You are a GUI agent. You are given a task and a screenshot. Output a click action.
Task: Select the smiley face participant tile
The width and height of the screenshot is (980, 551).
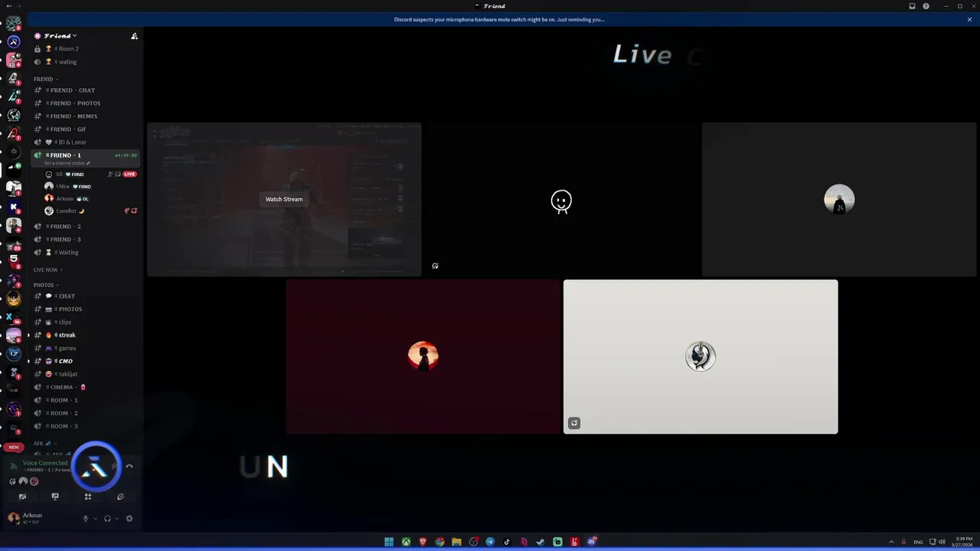(x=561, y=199)
